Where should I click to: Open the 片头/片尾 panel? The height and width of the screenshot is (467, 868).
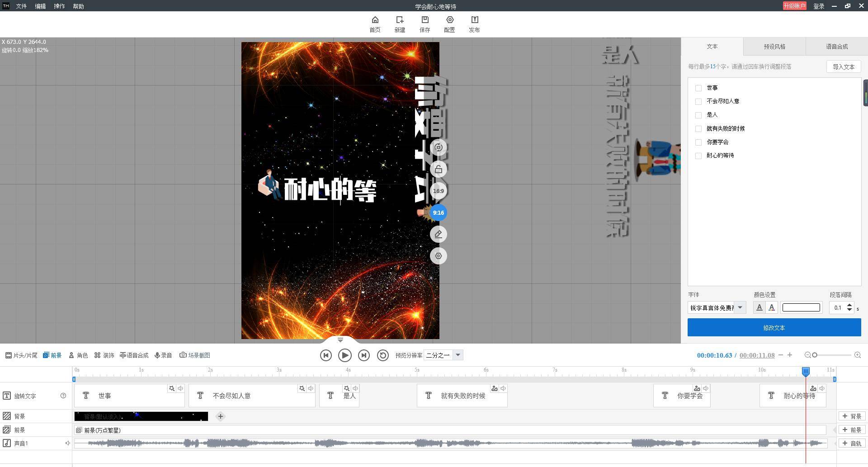coord(21,355)
